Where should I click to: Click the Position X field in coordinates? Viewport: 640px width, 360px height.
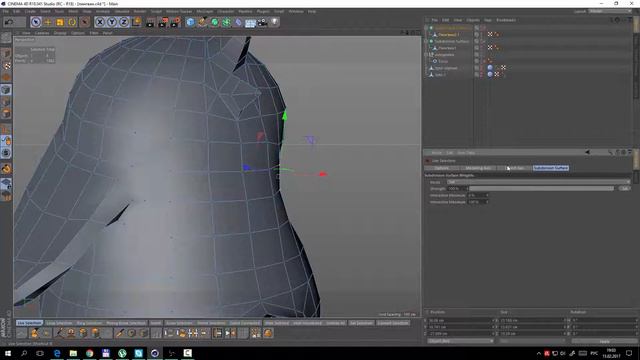(460, 320)
